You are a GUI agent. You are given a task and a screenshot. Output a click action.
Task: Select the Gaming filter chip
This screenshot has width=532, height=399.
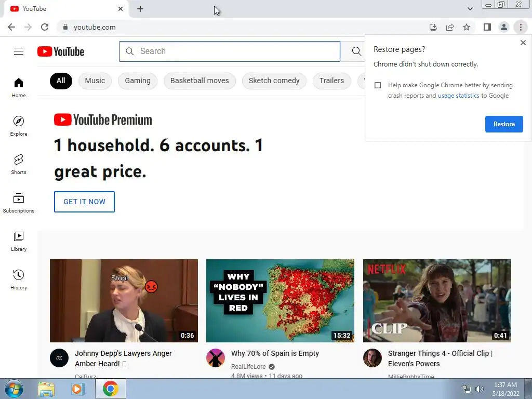click(137, 81)
